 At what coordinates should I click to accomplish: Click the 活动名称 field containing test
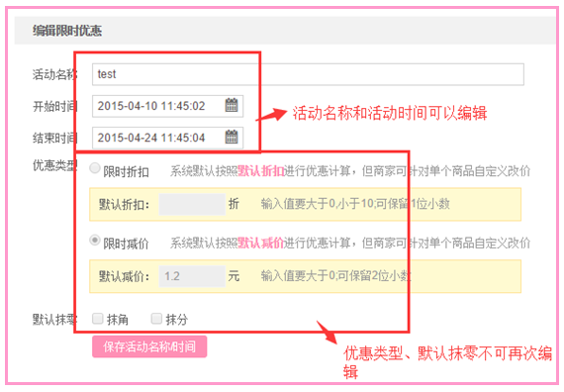[308, 74]
